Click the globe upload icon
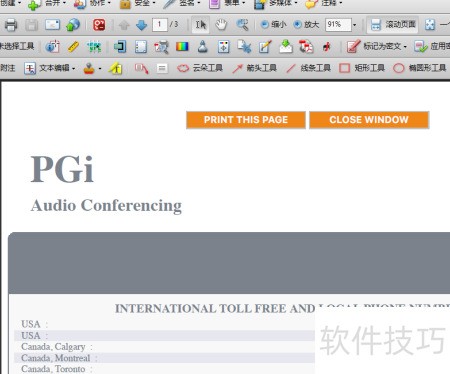Image resolution: width=450 pixels, height=374 pixels. [x=73, y=25]
